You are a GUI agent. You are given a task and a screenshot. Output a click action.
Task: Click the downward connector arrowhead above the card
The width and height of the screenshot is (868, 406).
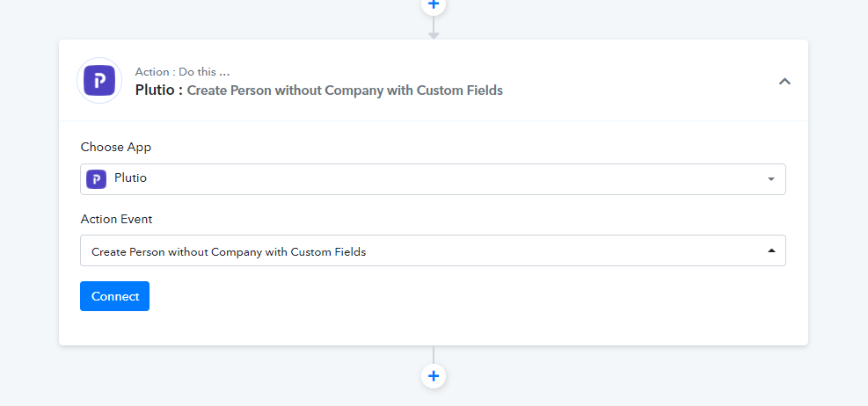pos(434,35)
